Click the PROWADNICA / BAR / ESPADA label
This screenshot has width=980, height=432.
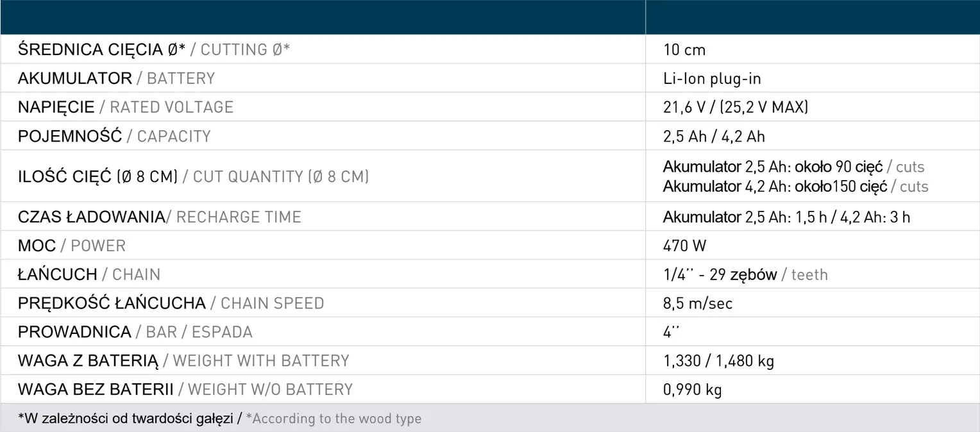[135, 332]
